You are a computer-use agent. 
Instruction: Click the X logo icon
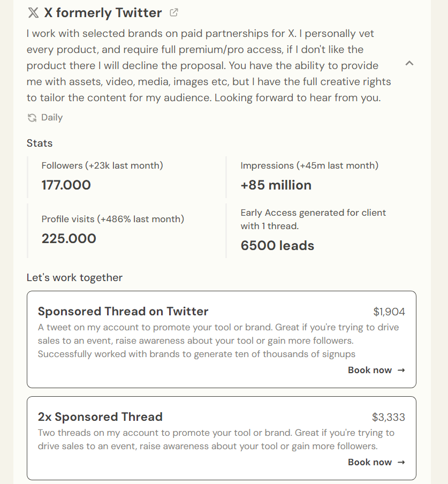[x=33, y=13]
